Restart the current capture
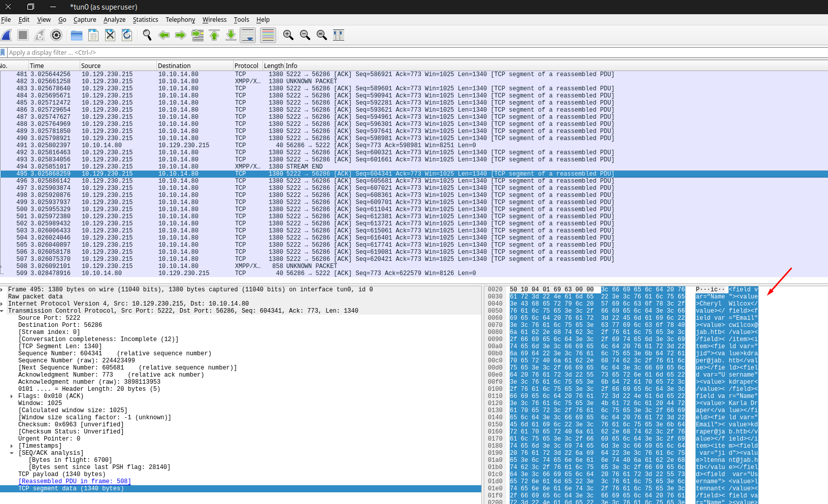The image size is (828, 504). click(x=40, y=35)
